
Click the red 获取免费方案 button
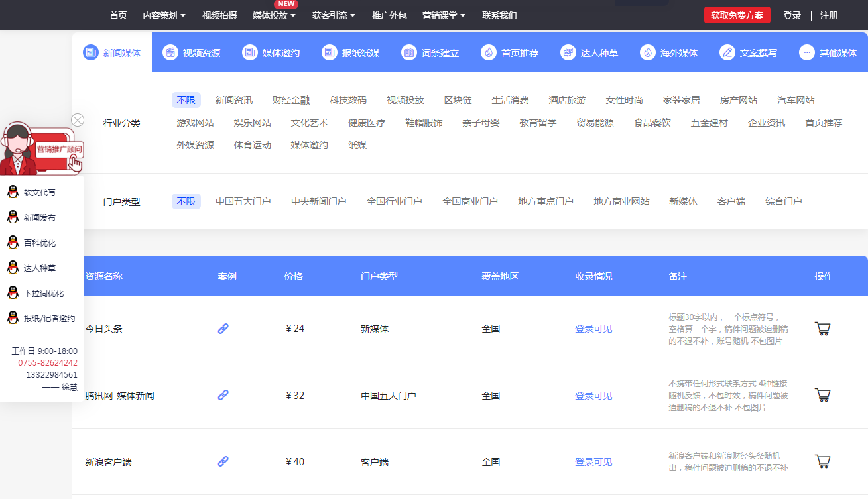[x=737, y=15]
